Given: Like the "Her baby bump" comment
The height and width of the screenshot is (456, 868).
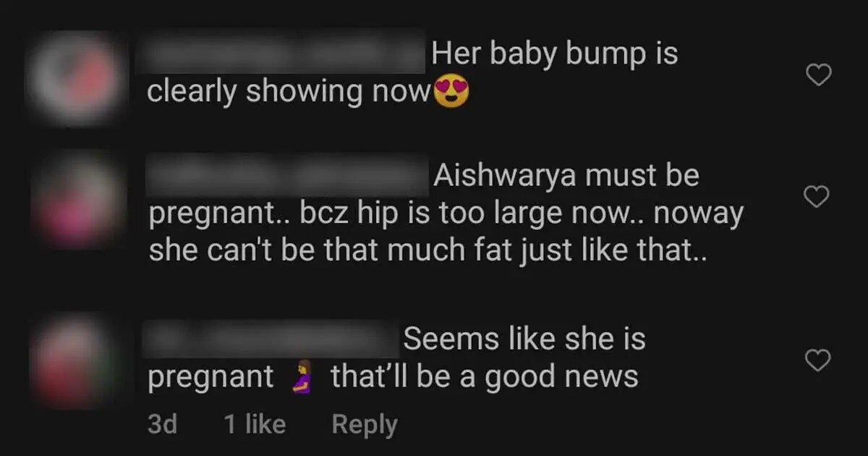Looking at the screenshot, I should tap(818, 75).
